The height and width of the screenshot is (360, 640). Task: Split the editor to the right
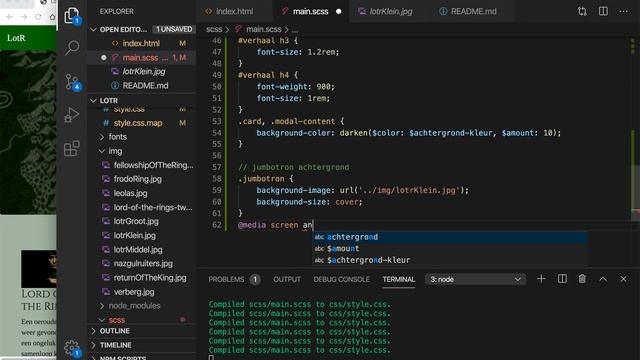603,11
